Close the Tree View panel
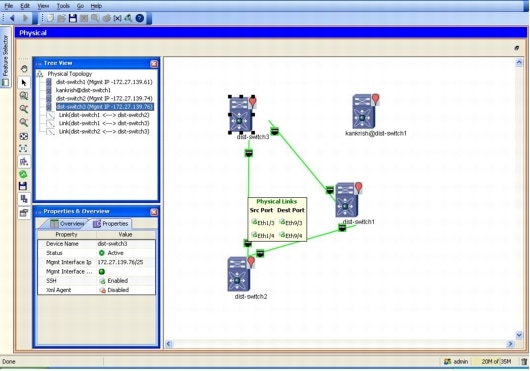Image resolution: width=530 pixels, height=371 pixels. click(154, 64)
